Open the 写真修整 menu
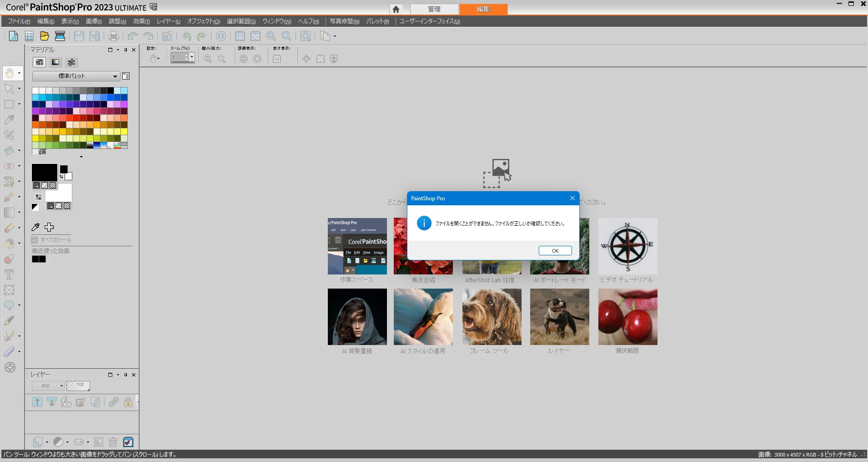 pyautogui.click(x=344, y=21)
